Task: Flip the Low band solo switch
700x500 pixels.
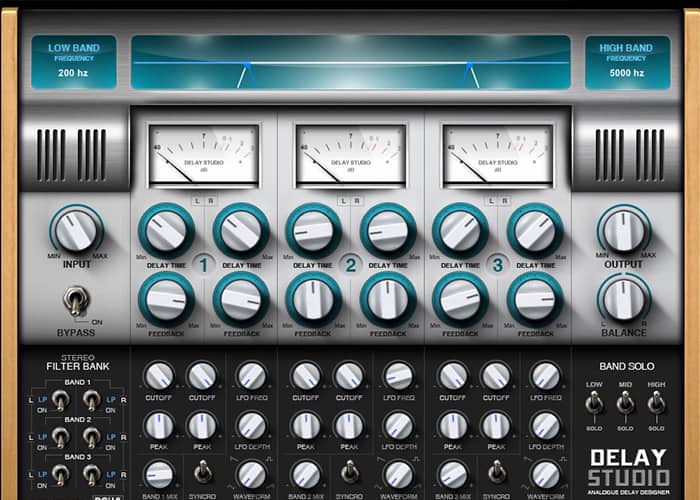Action: 594,402
